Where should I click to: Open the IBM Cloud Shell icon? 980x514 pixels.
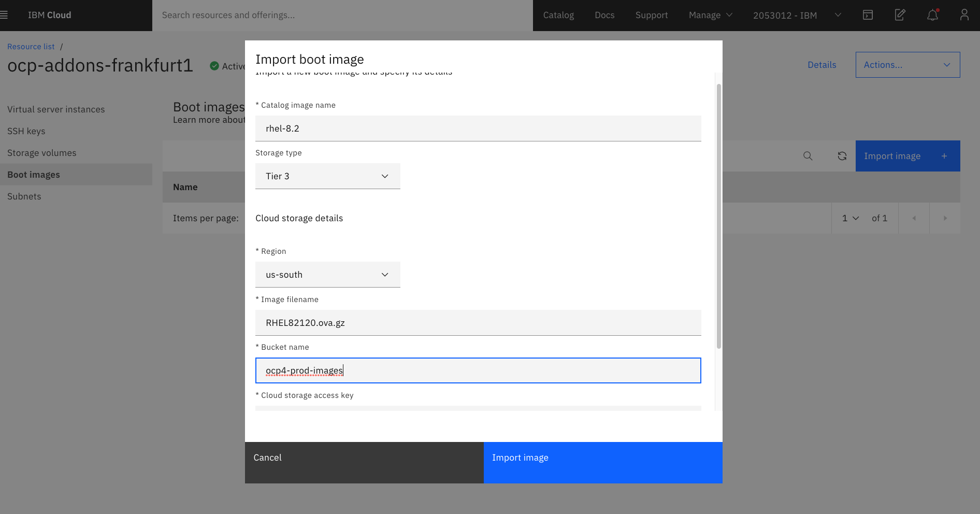point(868,15)
